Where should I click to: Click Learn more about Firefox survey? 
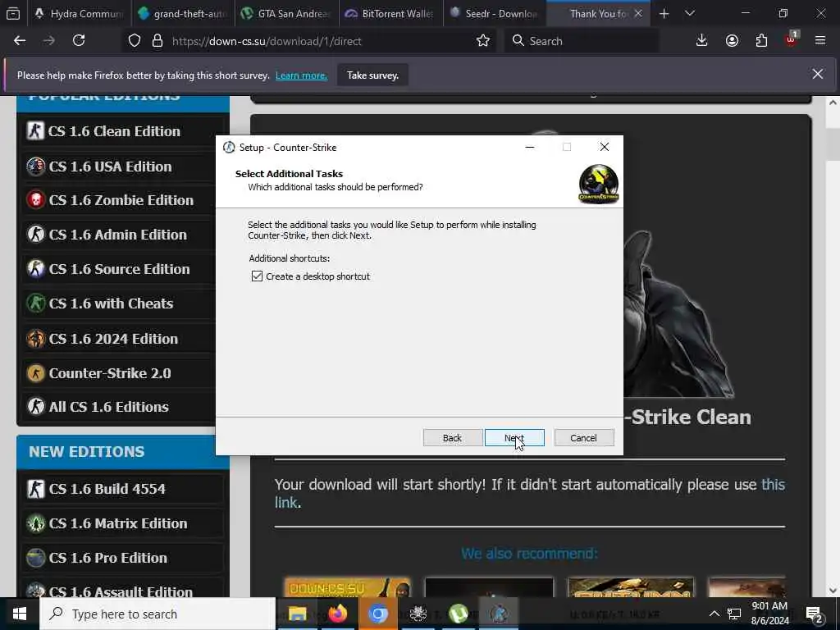pyautogui.click(x=301, y=75)
